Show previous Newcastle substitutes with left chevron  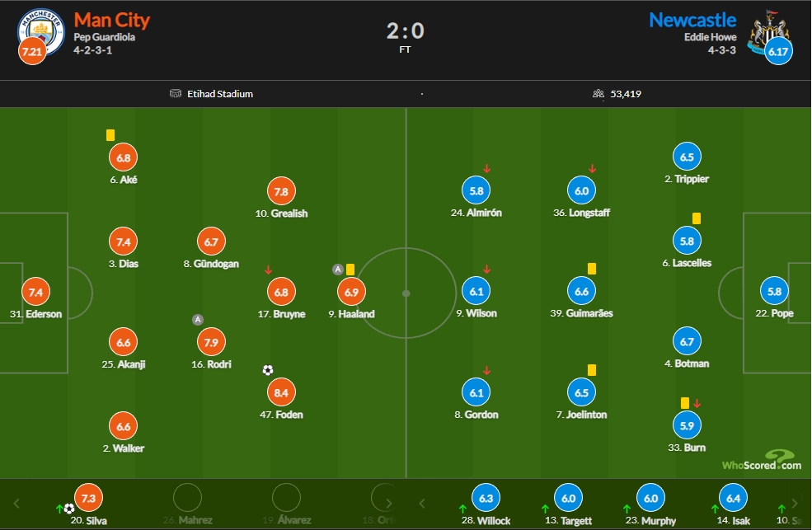pyautogui.click(x=422, y=503)
